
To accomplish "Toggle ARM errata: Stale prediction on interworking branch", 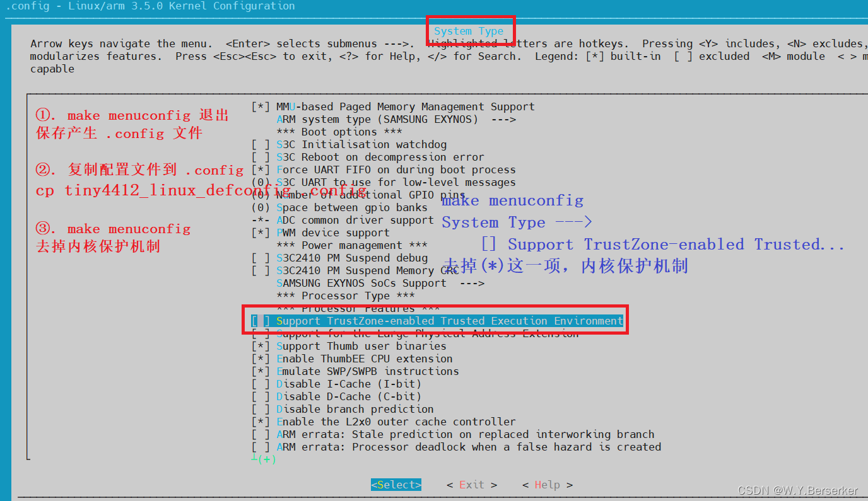I will point(453,434).
